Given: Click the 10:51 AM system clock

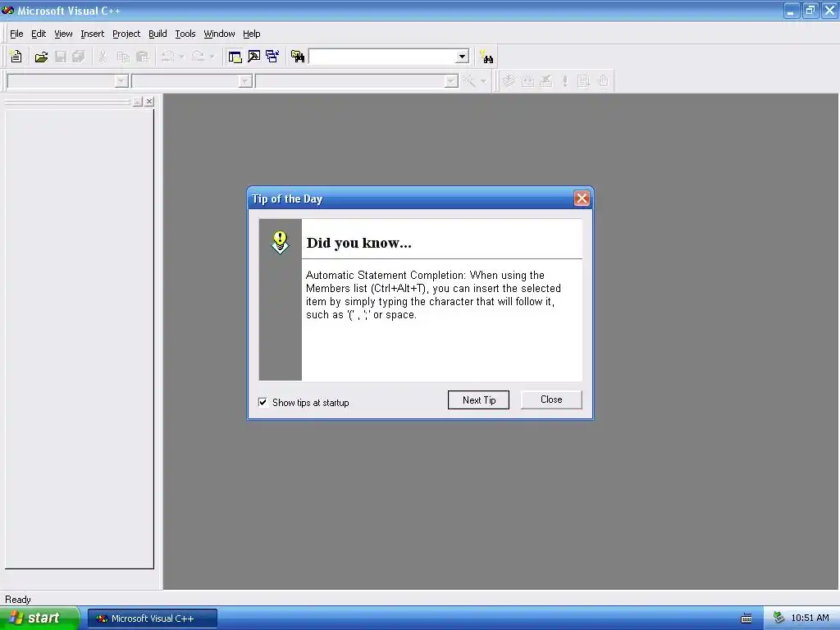Looking at the screenshot, I should 810,619.
